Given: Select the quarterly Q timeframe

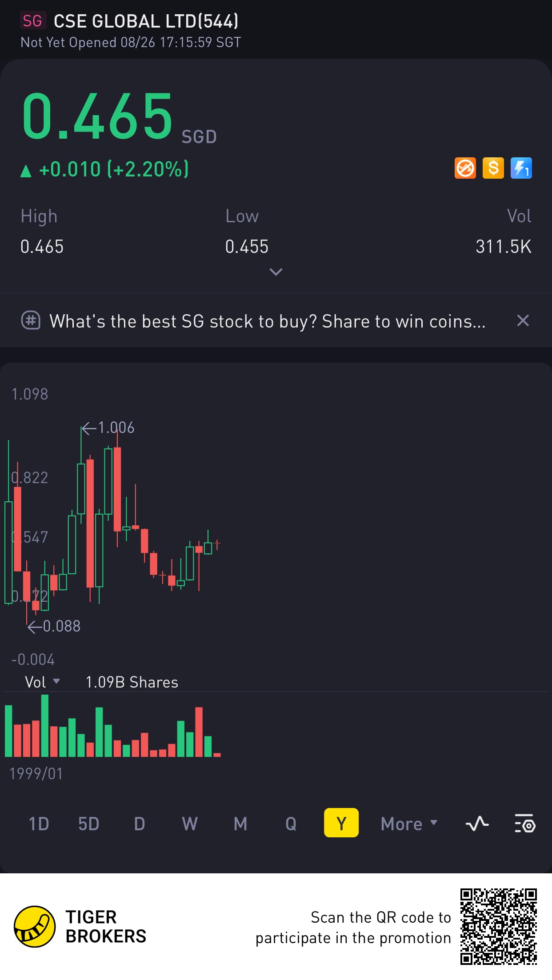Looking at the screenshot, I should pos(291,824).
